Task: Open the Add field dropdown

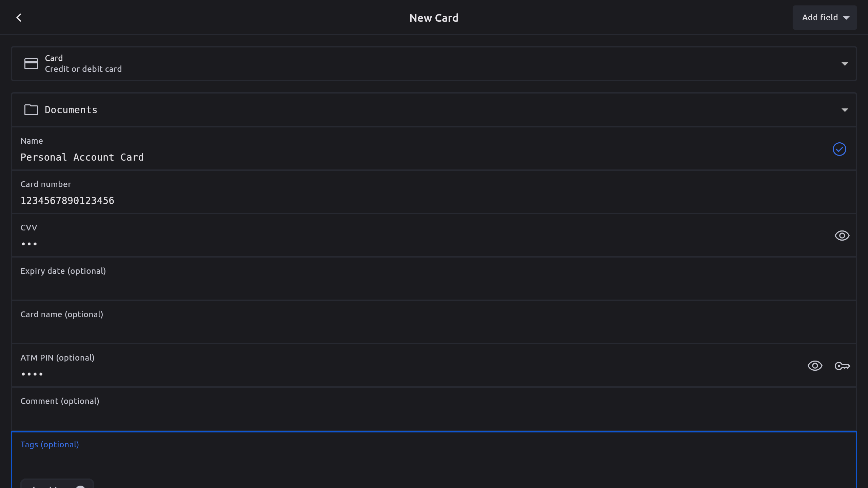Action: (825, 18)
